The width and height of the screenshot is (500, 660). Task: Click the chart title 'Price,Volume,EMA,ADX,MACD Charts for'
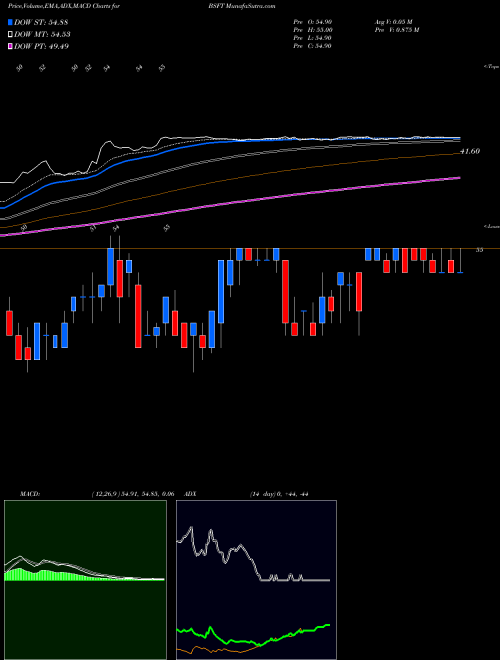pos(65,6)
